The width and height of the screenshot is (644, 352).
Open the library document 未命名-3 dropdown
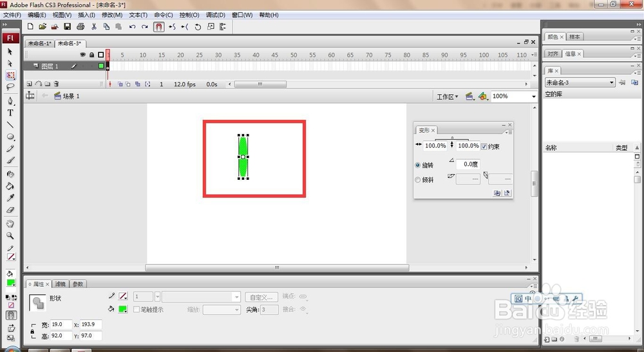[612, 83]
